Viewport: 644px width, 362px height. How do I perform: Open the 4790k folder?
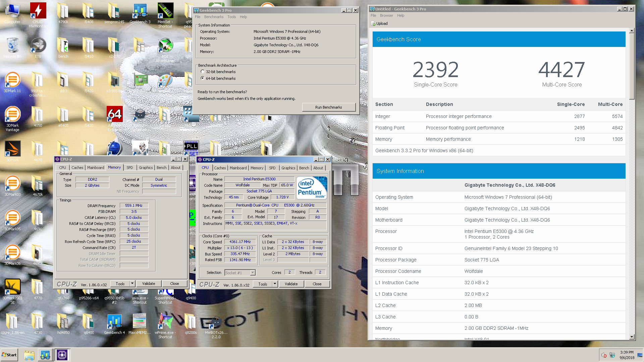(63, 13)
